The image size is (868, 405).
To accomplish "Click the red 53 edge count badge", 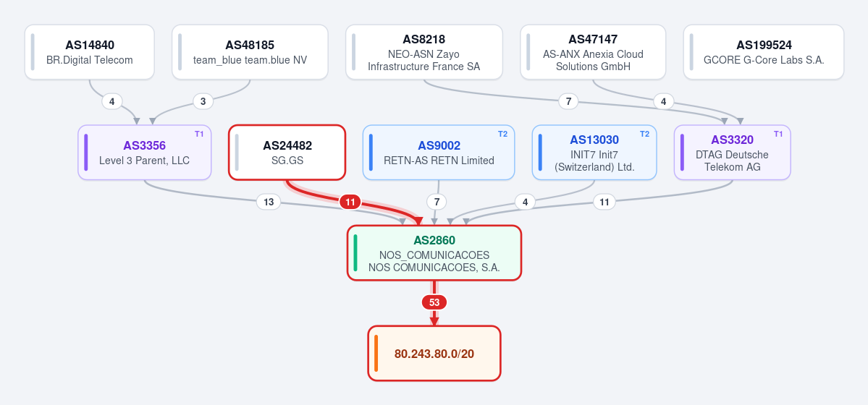I will (434, 302).
